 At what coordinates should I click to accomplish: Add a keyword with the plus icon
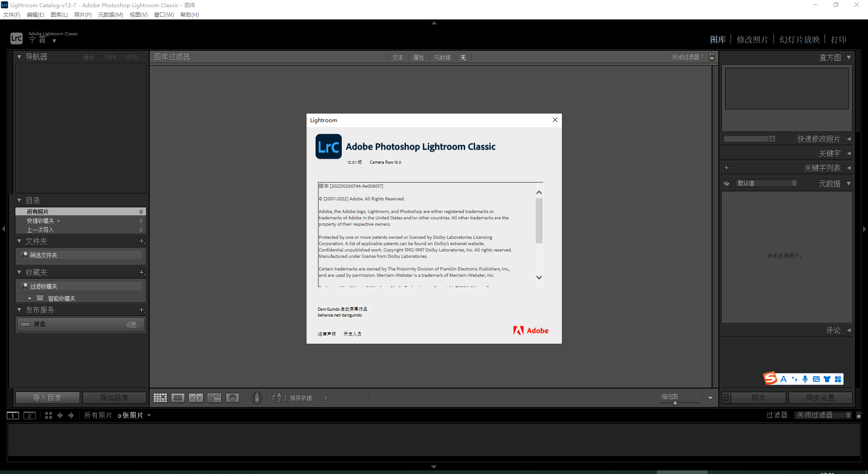click(x=726, y=168)
